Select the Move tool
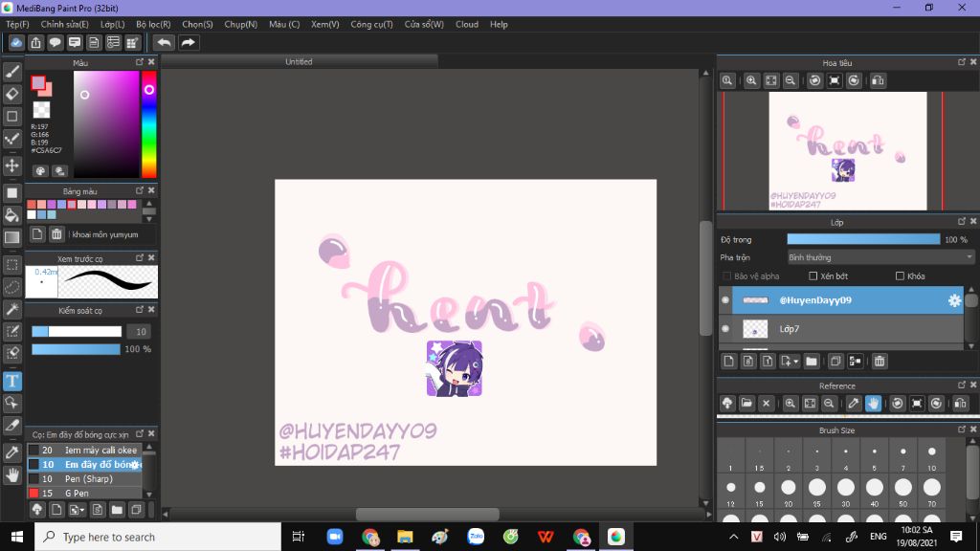 point(11,165)
